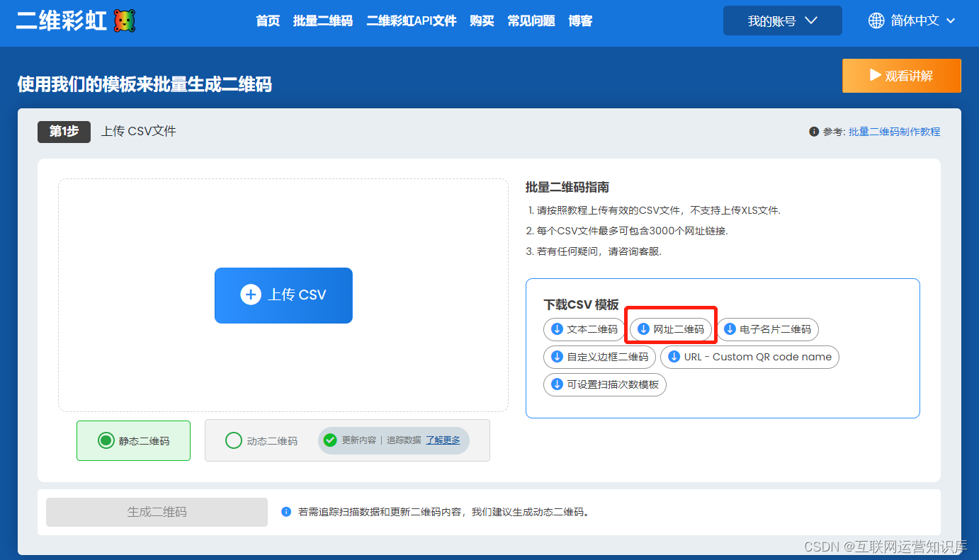Click the 上传 CSV文件 step title
979x560 pixels.
pyautogui.click(x=139, y=132)
